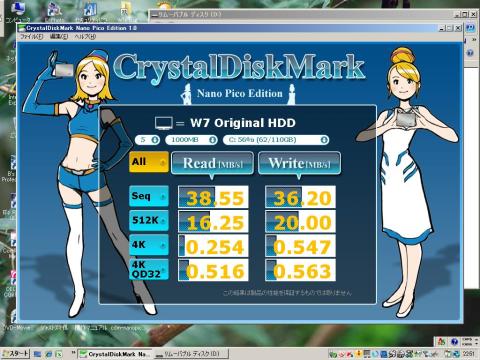Select the Seq read value 38.55
Image resolution: width=480 pixels, height=360 pixels.
tap(213, 197)
